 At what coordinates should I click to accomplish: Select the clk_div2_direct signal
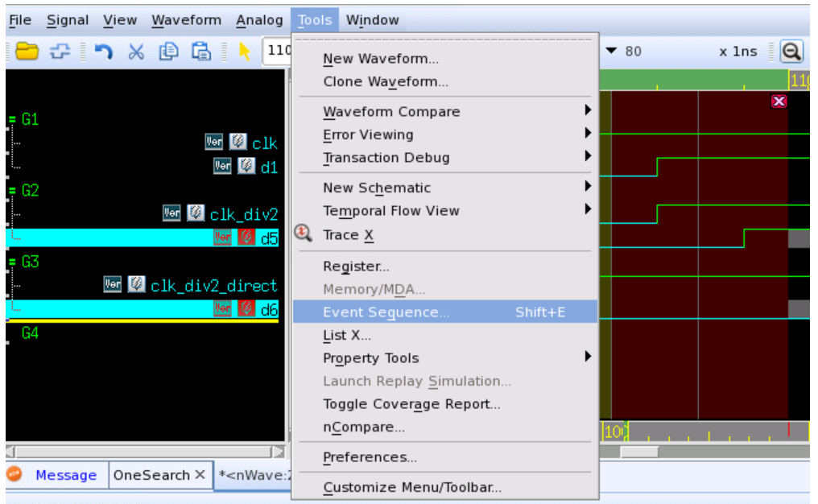click(214, 285)
